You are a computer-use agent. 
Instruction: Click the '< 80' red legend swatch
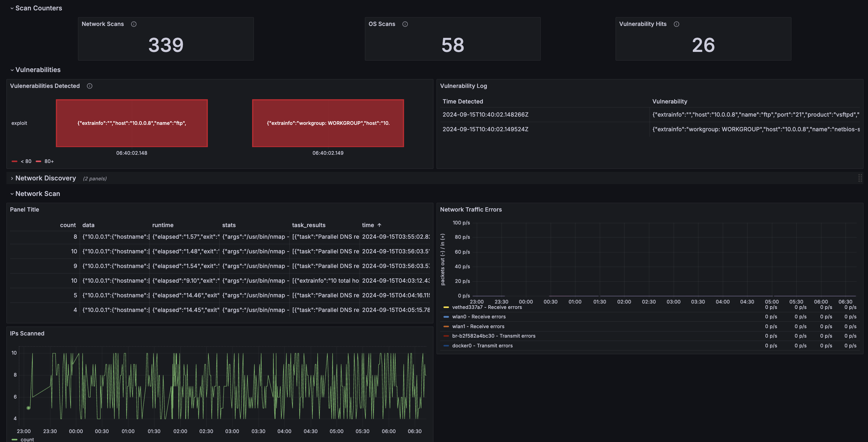coord(14,161)
